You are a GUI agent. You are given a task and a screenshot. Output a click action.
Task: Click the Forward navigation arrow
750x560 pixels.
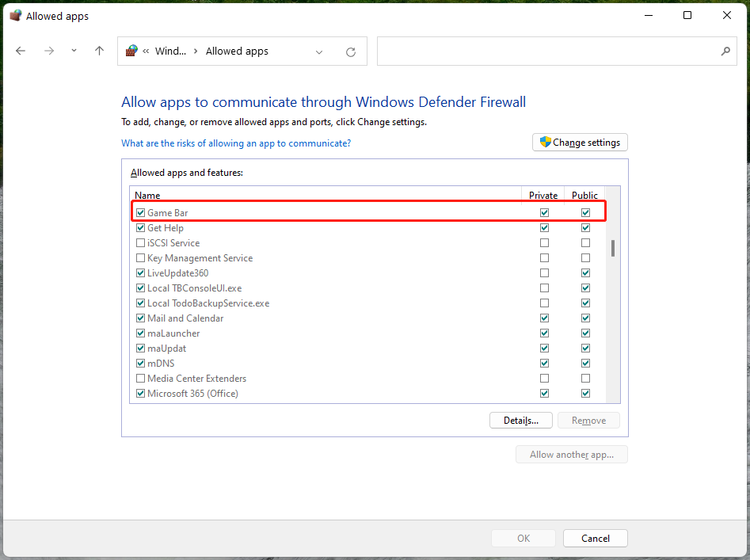[49, 51]
